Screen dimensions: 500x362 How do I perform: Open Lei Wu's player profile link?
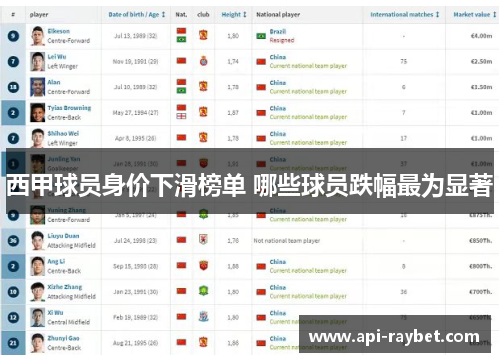(x=57, y=57)
